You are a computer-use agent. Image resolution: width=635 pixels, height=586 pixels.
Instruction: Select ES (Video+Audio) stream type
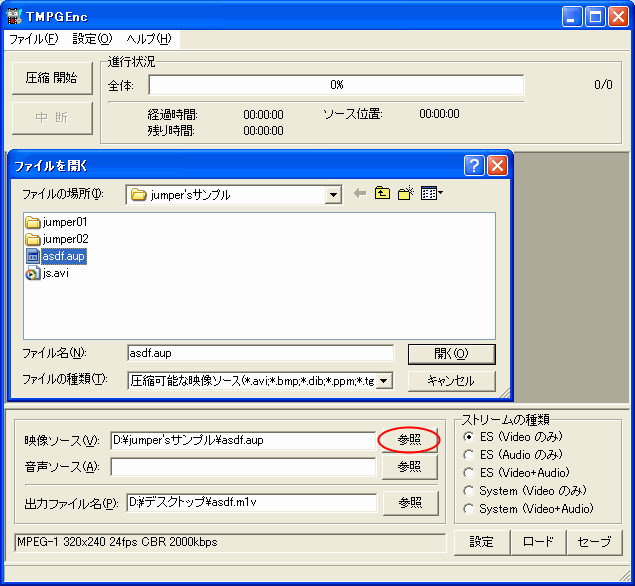click(470, 473)
